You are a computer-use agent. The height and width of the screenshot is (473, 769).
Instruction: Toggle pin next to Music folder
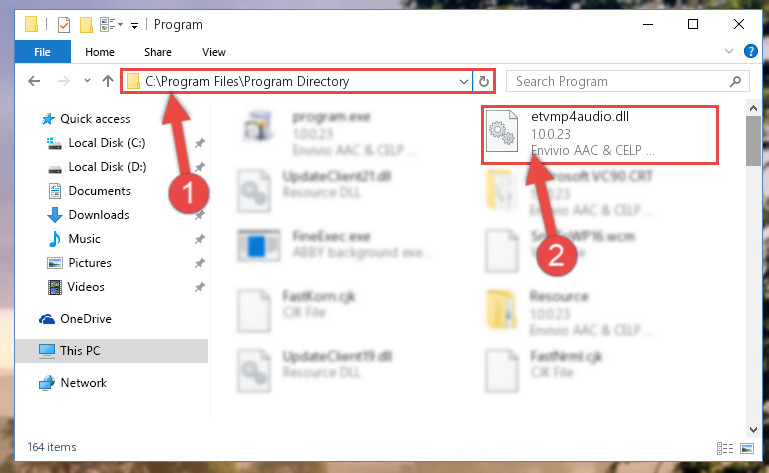[x=200, y=239]
